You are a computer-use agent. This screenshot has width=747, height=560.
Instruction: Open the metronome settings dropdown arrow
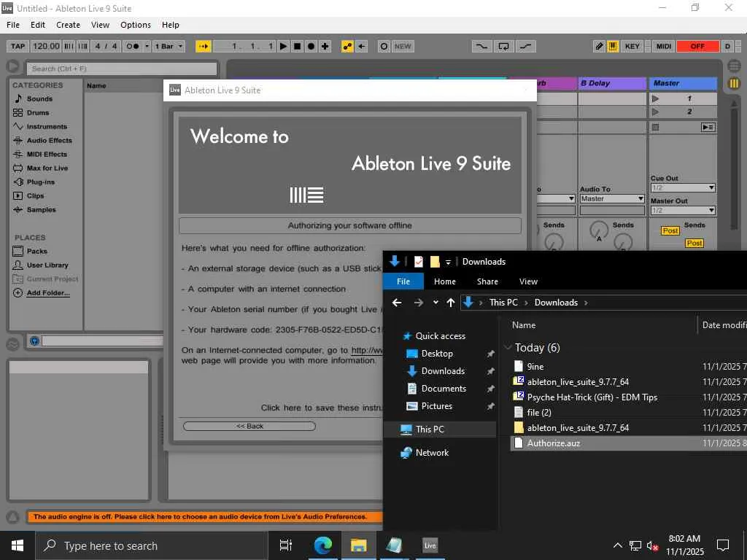point(147,46)
